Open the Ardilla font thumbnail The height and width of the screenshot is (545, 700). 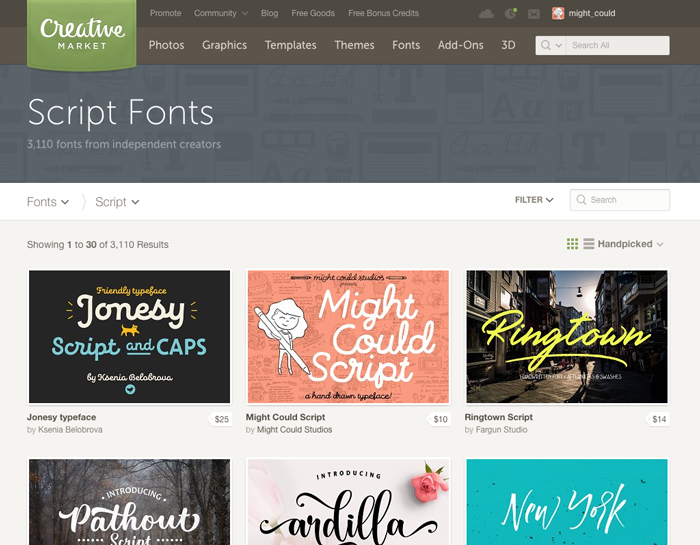click(348, 502)
